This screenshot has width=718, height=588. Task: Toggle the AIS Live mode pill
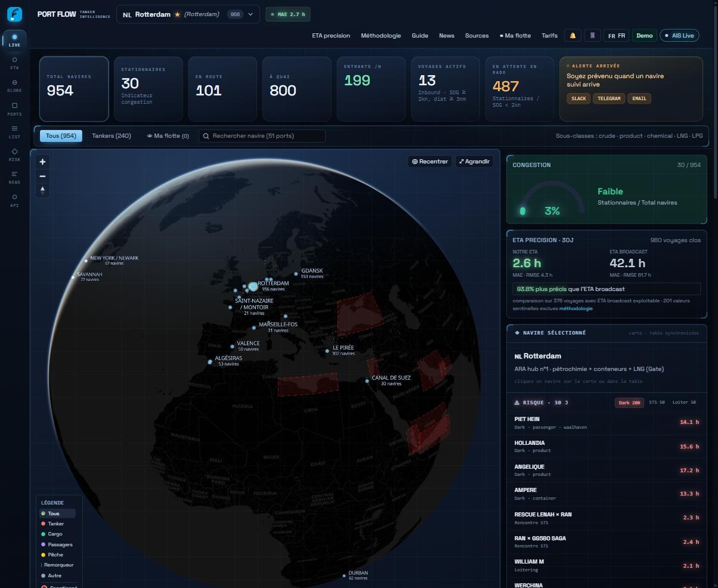(x=679, y=36)
